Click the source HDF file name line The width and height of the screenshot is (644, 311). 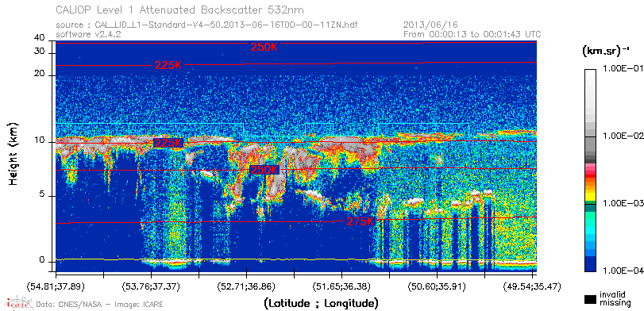pyautogui.click(x=206, y=25)
